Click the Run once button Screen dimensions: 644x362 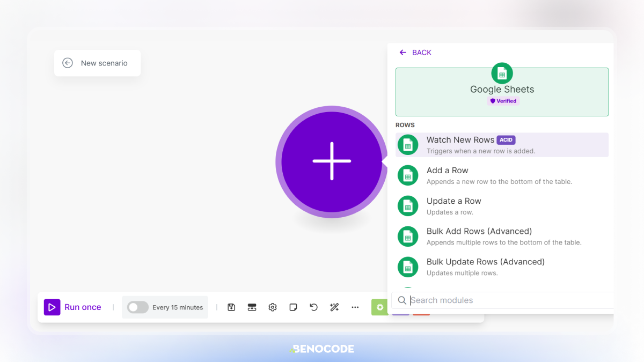click(72, 307)
